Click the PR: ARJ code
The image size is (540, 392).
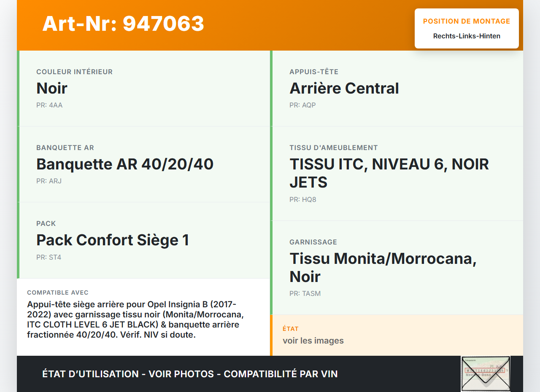click(49, 181)
